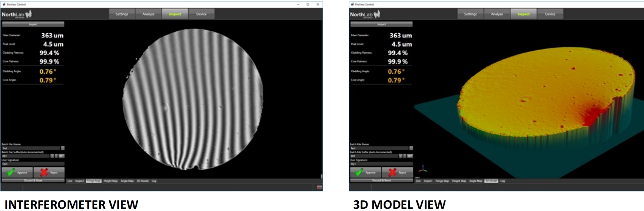Open the Angle Map view in left window
The image size is (644, 211).
(127, 181)
